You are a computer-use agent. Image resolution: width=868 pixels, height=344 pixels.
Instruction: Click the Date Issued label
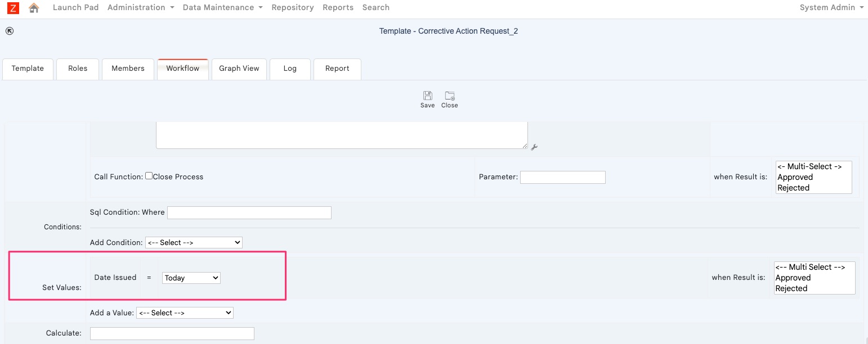pyautogui.click(x=115, y=277)
